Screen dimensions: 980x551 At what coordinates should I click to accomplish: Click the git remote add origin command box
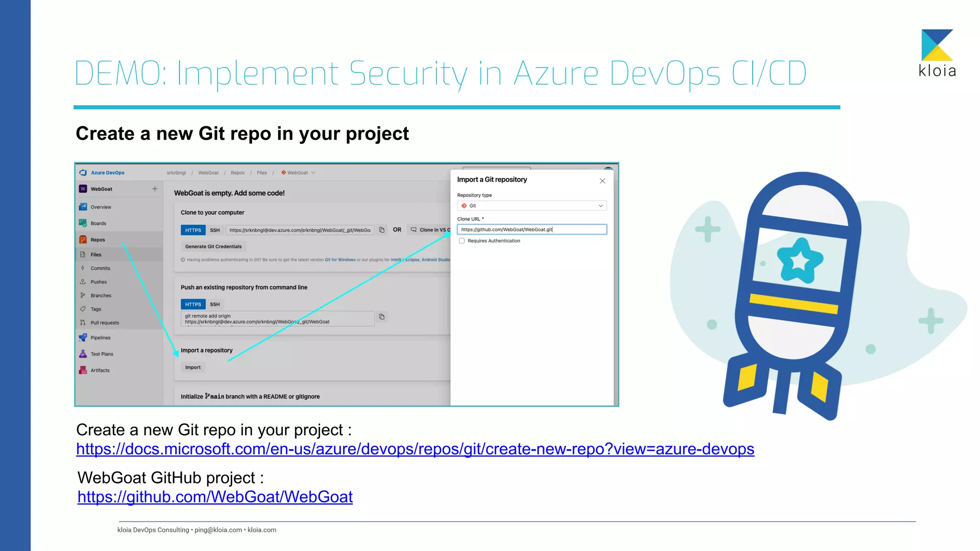pyautogui.click(x=278, y=319)
